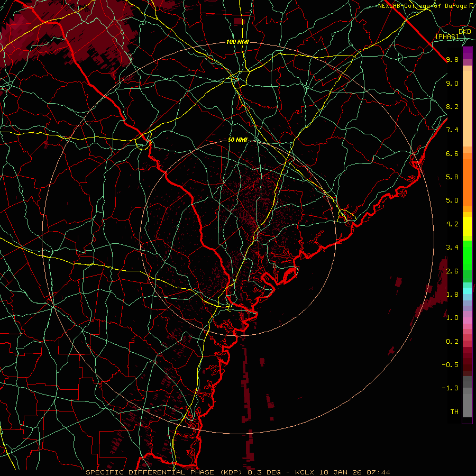This screenshot has height=476, width=476.
Task: Select the "[PHAS]" label above color bar
Action: [x=447, y=36]
